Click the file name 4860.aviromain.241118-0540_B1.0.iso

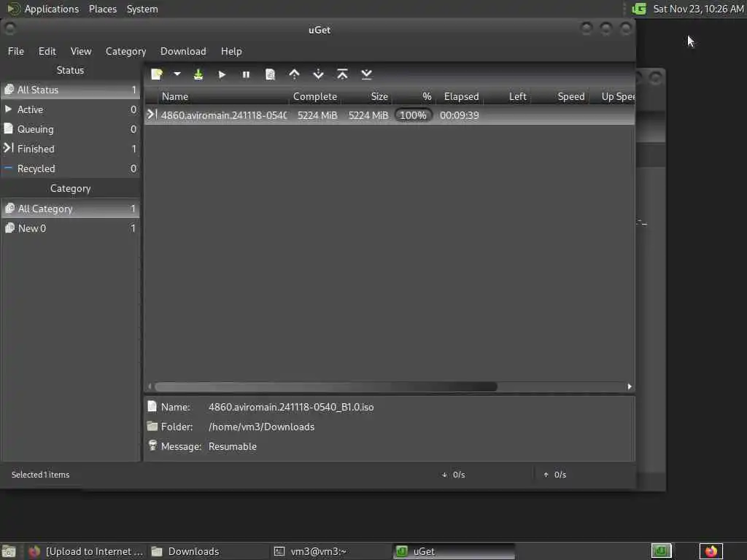[x=291, y=407]
